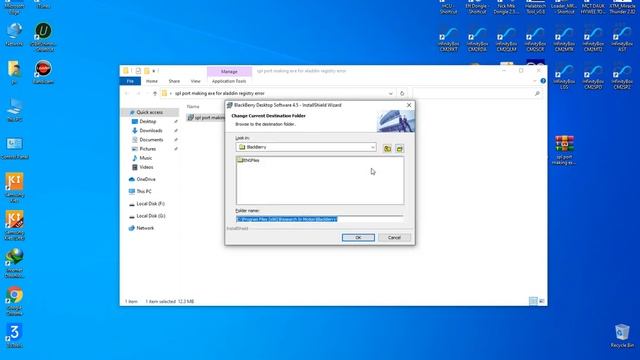Select the spl port making file row
This screenshot has height=360, width=640.
click(x=206, y=118)
